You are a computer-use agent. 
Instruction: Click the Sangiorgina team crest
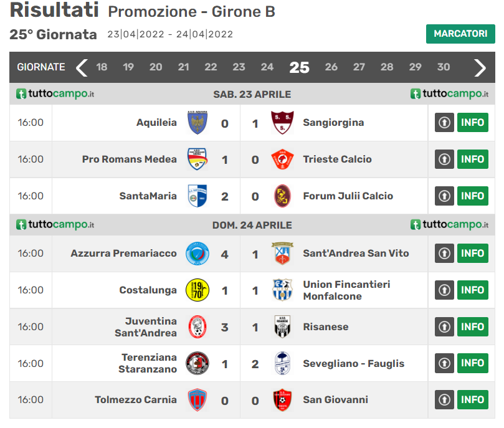(282, 123)
